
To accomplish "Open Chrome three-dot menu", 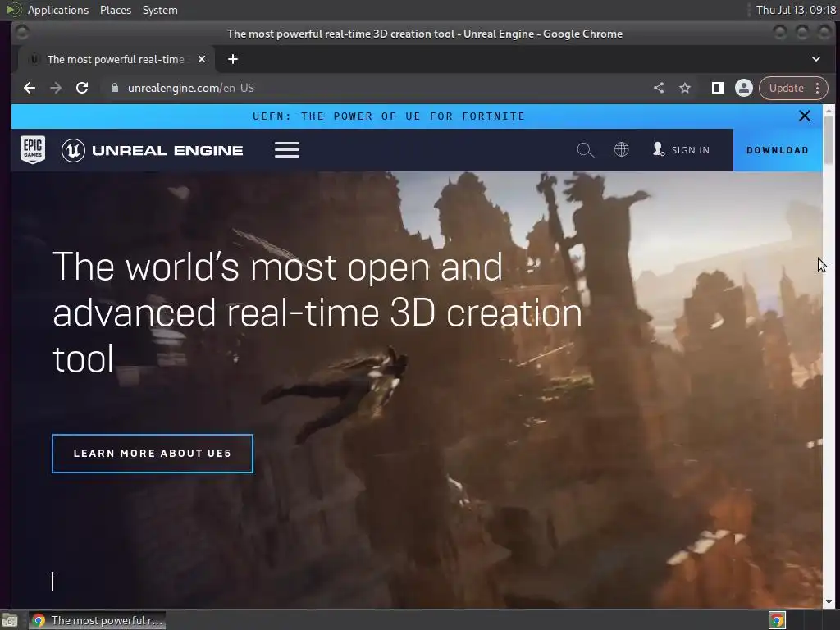I will point(818,88).
